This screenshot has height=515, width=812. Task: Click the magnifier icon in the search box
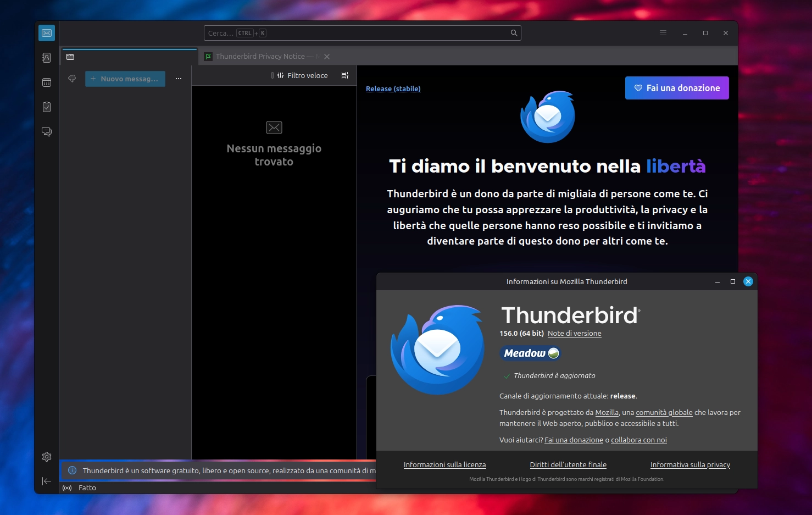[x=514, y=33]
